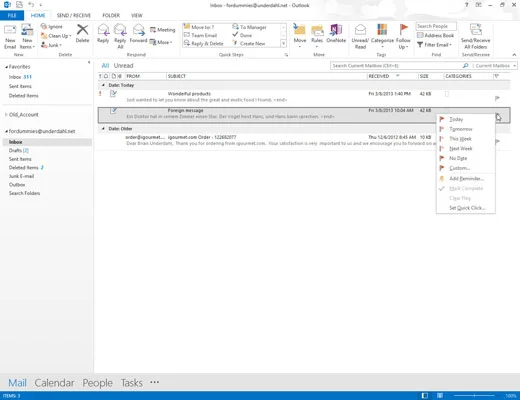520x400 pixels.
Task: Toggle category box on Wonderful products message
Action: (x=447, y=94)
